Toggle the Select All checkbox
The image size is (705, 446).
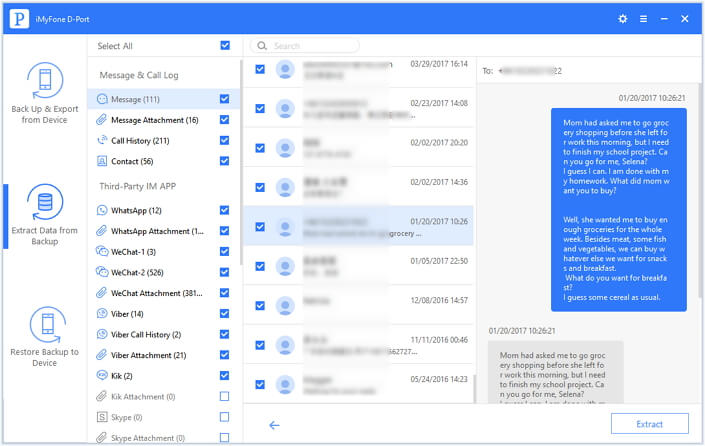pyautogui.click(x=225, y=45)
